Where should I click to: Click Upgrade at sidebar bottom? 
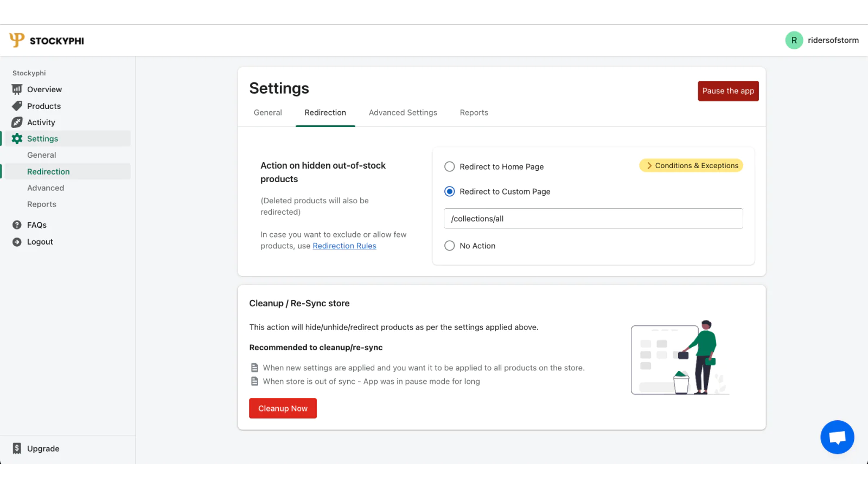pyautogui.click(x=43, y=448)
